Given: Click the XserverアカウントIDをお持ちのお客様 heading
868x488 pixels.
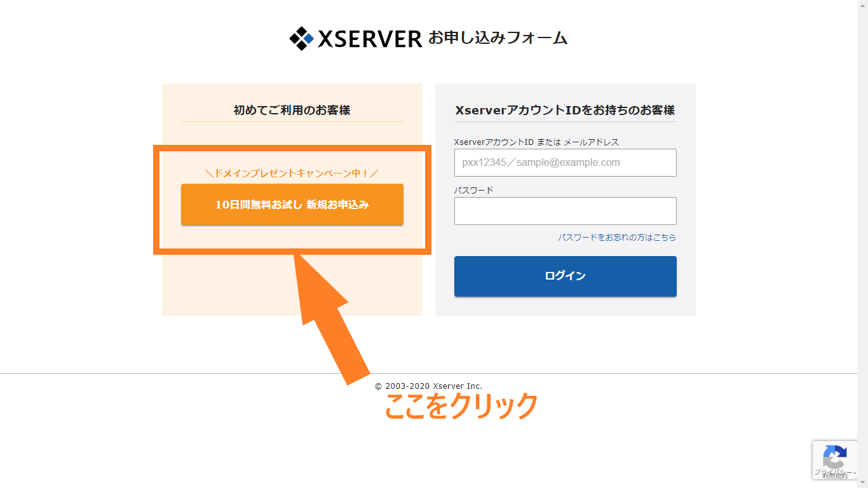Looking at the screenshot, I should point(565,110).
